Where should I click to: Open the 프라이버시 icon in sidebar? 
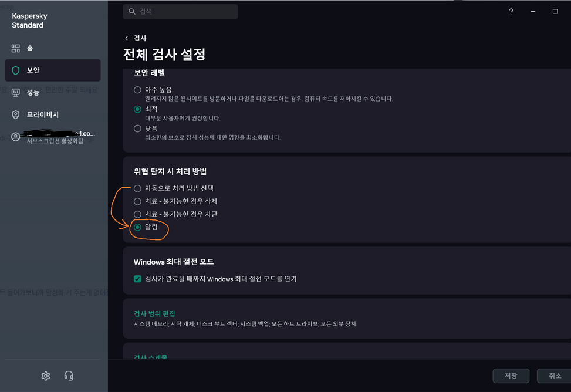pos(16,115)
